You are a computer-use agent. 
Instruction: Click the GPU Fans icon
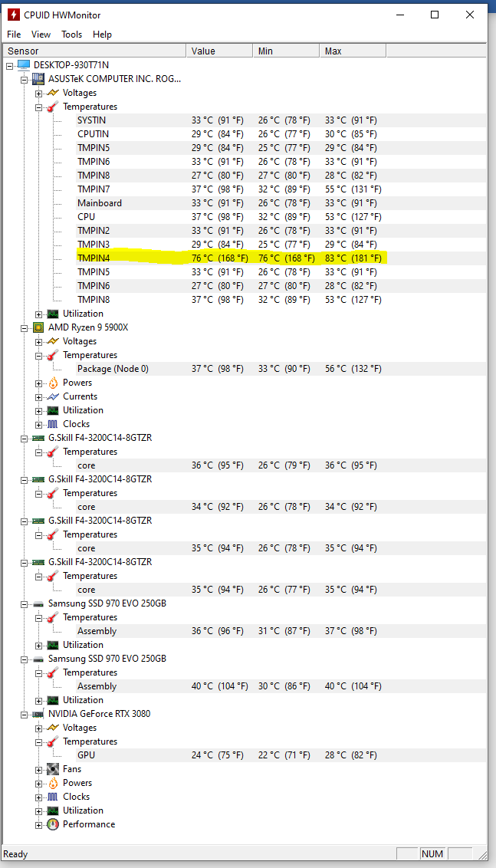tap(53, 769)
